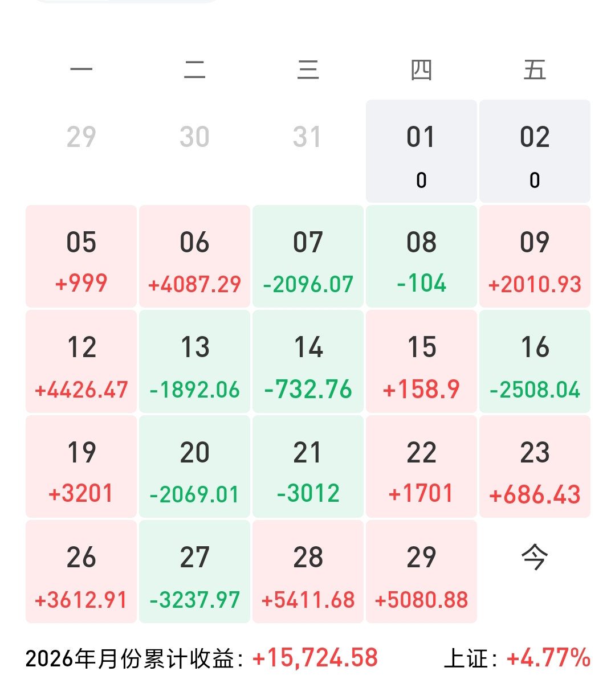Select day 26 showing +3612.91
The image size is (615, 700).
tap(81, 571)
